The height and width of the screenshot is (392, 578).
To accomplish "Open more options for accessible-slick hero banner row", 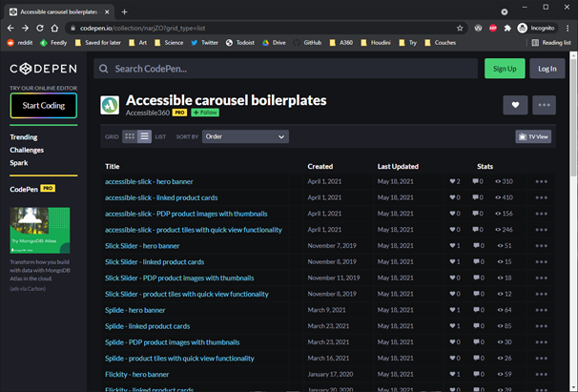I will [541, 181].
